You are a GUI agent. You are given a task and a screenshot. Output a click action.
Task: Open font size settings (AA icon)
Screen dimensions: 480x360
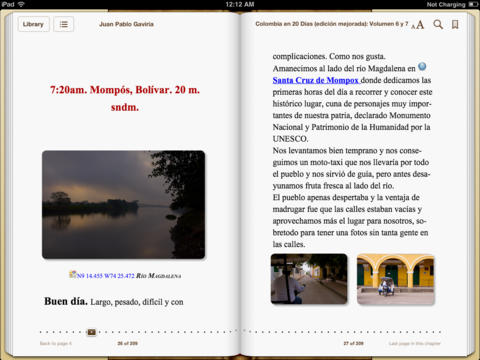[x=418, y=25]
